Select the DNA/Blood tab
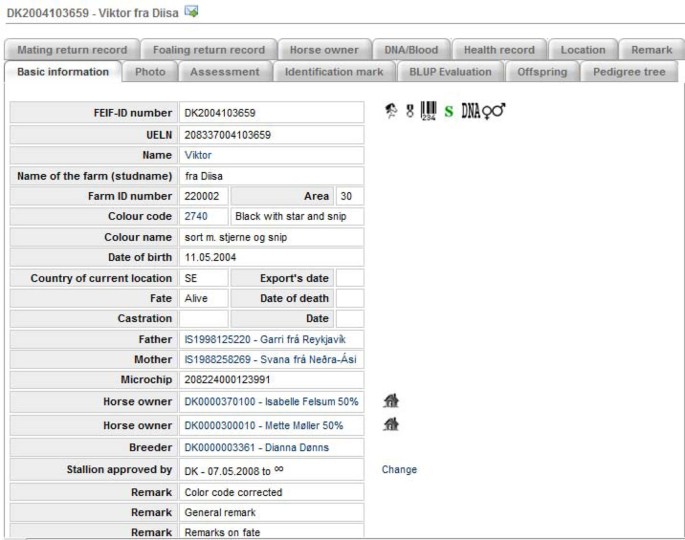The image size is (685, 540). point(411,50)
